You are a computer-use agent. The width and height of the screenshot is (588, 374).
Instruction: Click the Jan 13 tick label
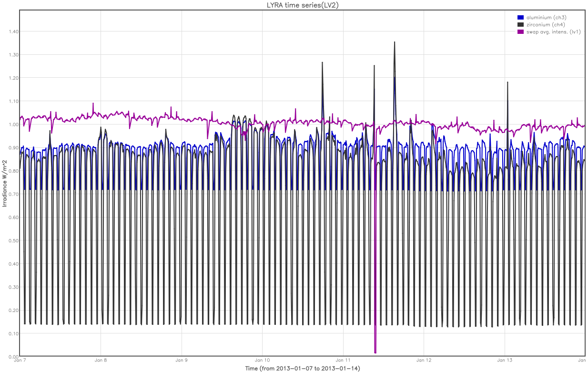[x=505, y=361]
